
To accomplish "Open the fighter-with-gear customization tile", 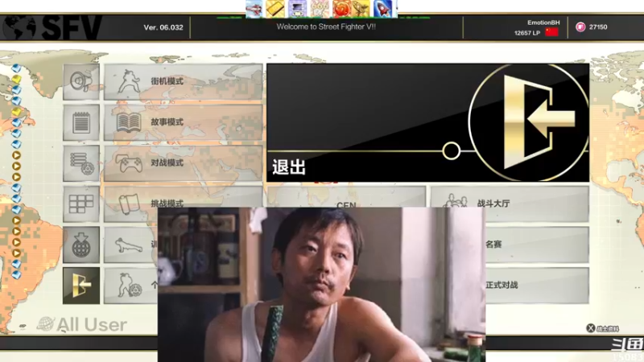I will tap(130, 286).
